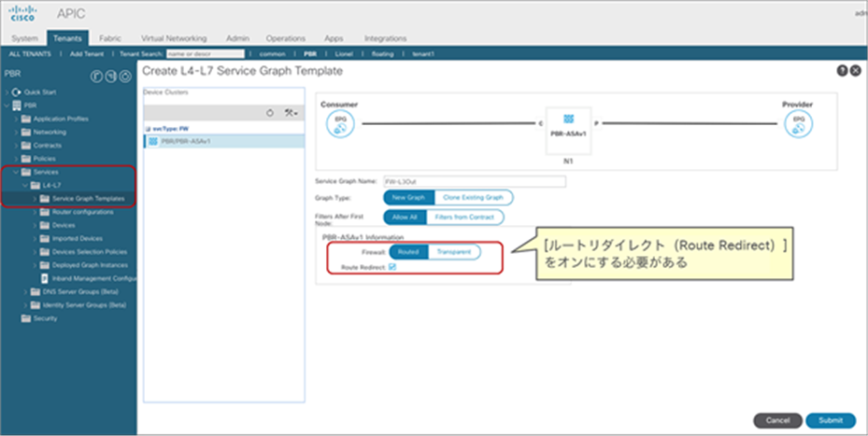Click the Service Graph Name field

click(474, 181)
